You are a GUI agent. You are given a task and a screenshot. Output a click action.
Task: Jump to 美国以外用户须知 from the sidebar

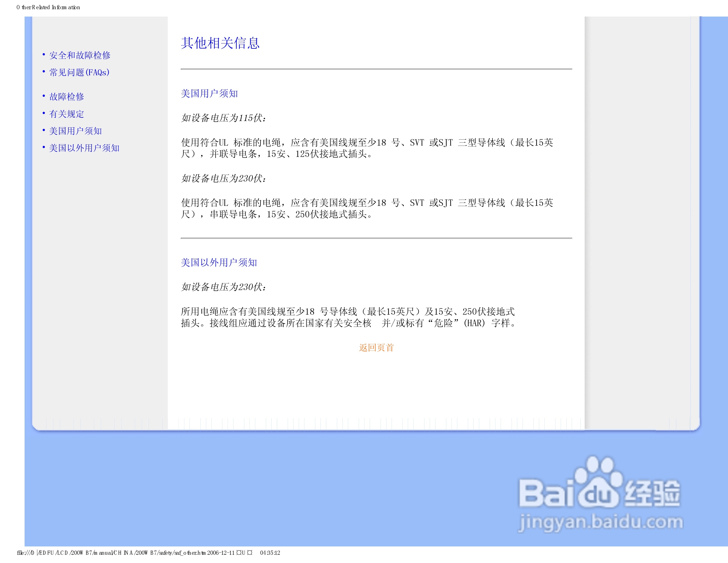click(84, 148)
